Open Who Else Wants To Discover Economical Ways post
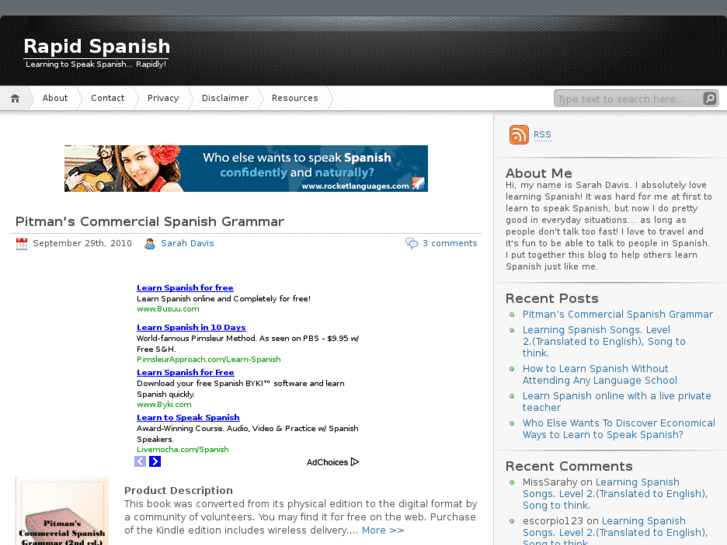 tap(619, 429)
